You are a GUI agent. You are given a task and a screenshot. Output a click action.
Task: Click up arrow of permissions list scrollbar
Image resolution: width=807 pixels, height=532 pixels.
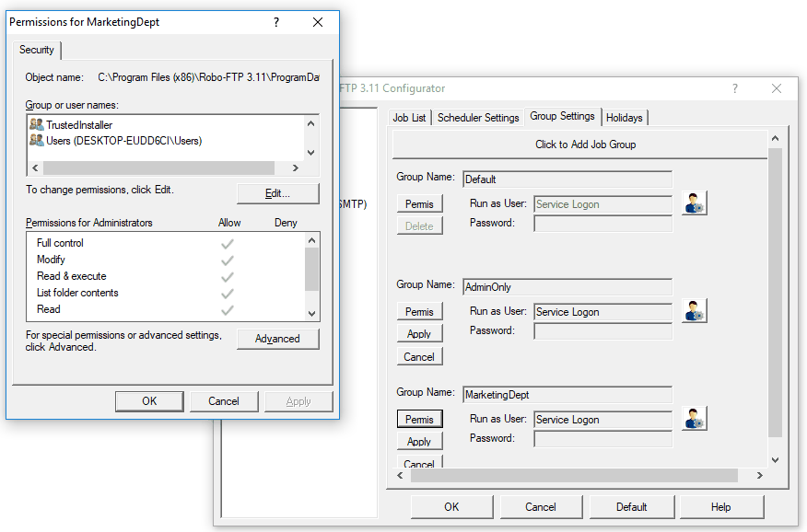coord(312,240)
